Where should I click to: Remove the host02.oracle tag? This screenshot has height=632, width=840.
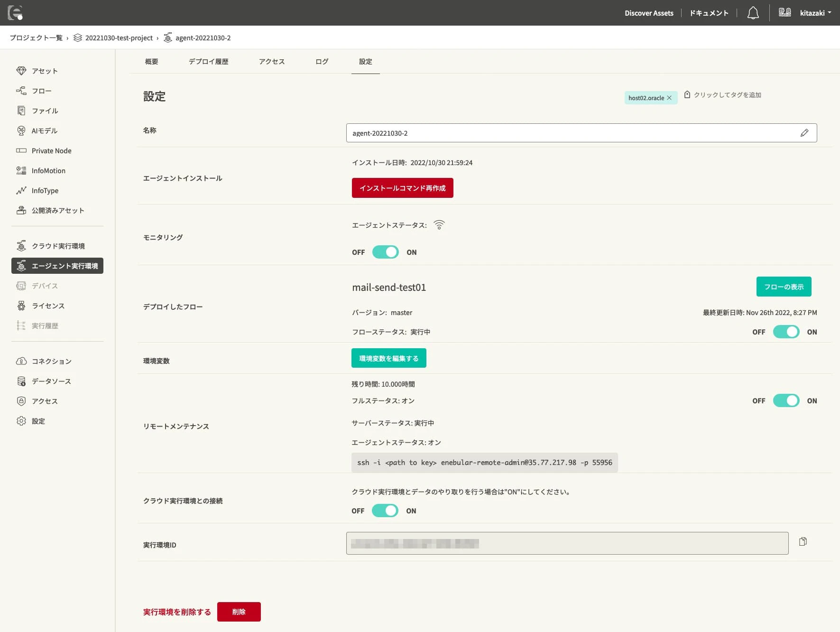click(x=669, y=98)
